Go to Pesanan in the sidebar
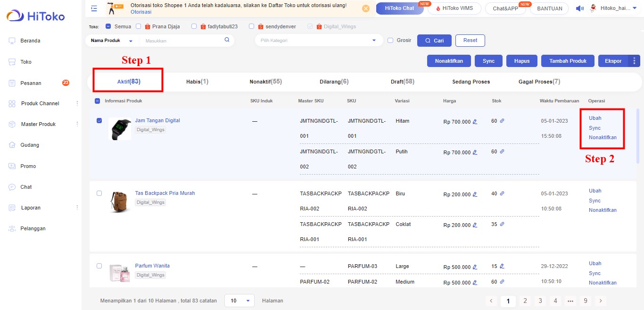The width and height of the screenshot is (644, 310). [31, 83]
